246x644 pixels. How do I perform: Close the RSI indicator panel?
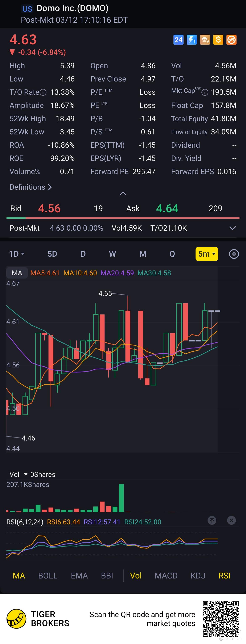tap(231, 520)
